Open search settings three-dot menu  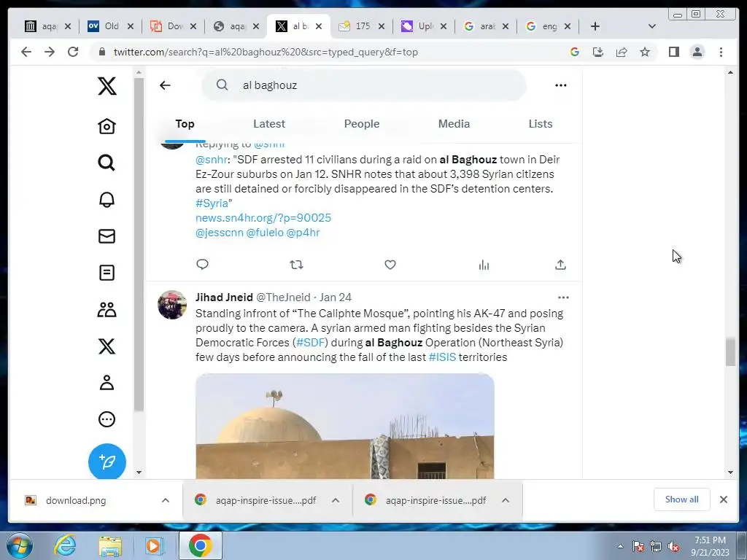click(x=561, y=85)
